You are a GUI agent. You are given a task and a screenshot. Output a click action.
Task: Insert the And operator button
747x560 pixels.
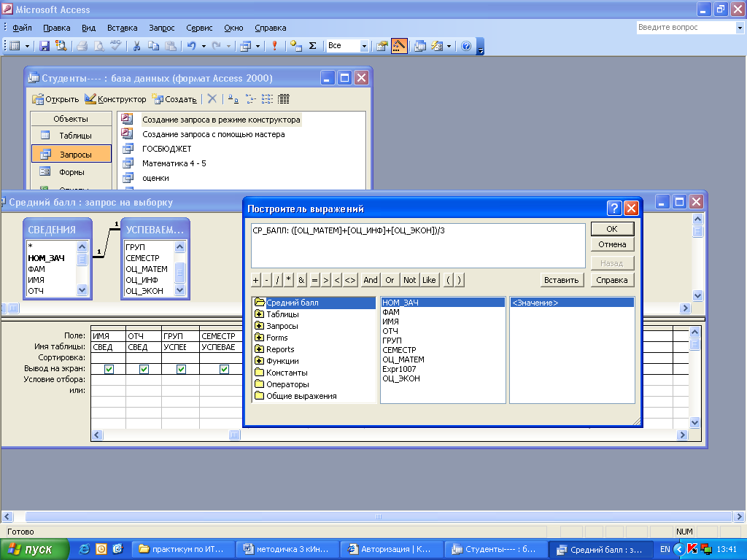click(x=371, y=280)
